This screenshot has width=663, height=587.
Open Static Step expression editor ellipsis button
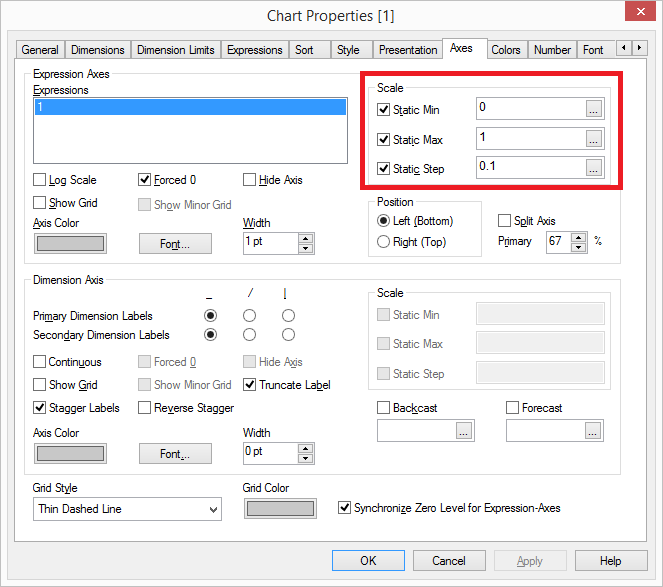pyautogui.click(x=594, y=168)
